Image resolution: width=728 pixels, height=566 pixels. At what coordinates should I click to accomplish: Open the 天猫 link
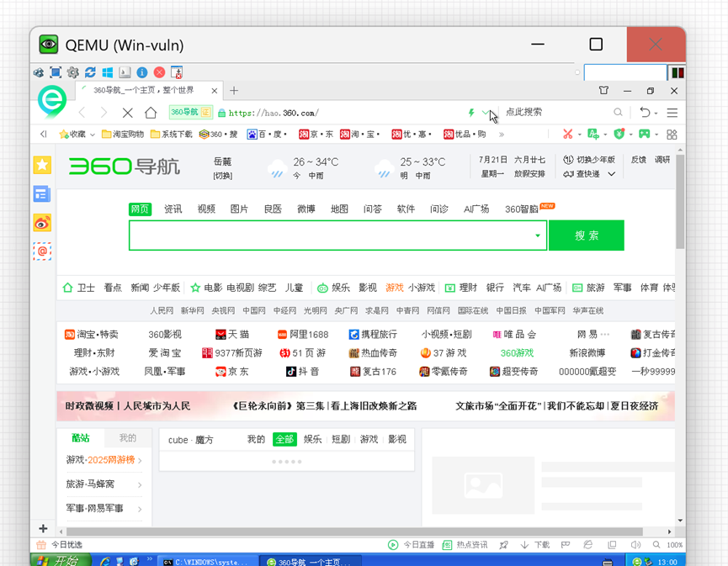pyautogui.click(x=232, y=335)
